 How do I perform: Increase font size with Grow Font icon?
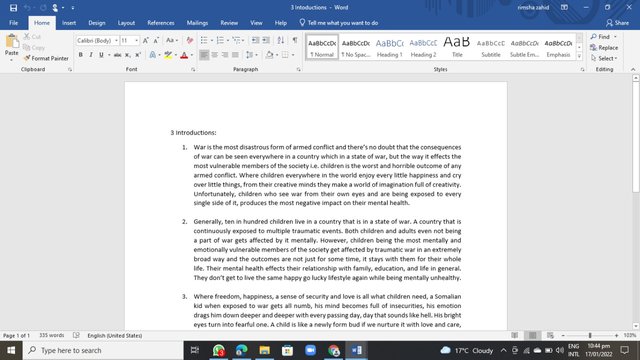tap(146, 40)
